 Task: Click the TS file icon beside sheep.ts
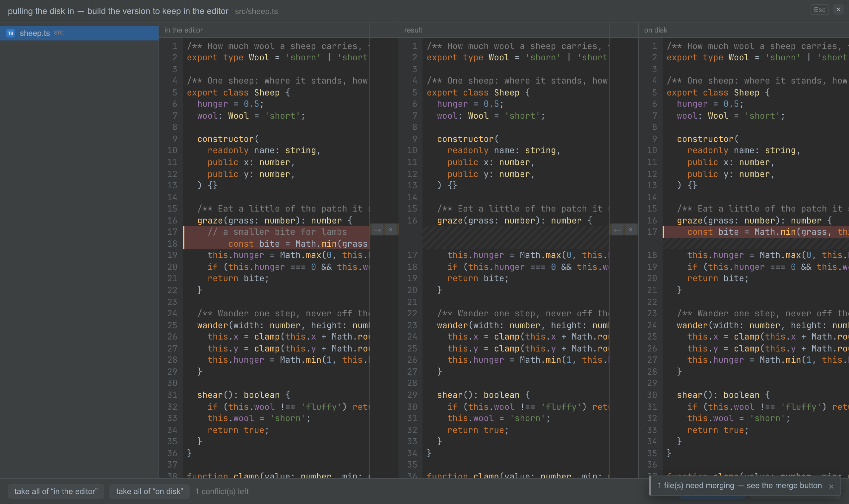point(11,33)
